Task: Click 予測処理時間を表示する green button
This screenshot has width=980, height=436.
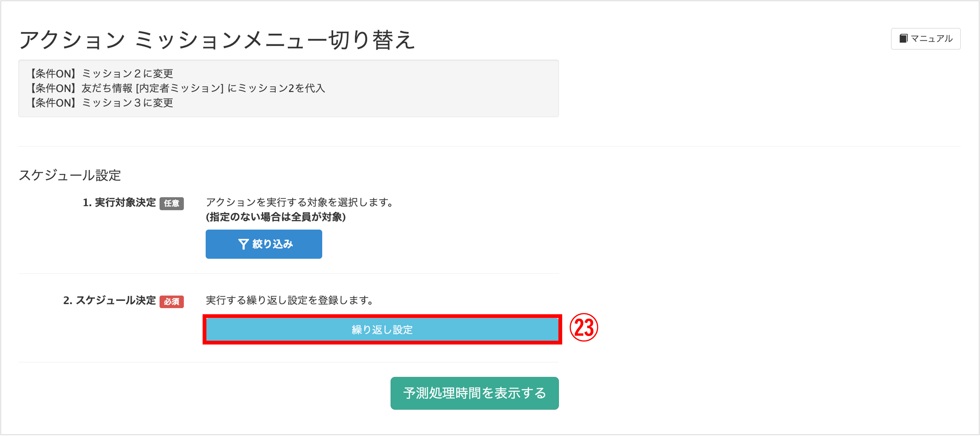Action: (474, 393)
